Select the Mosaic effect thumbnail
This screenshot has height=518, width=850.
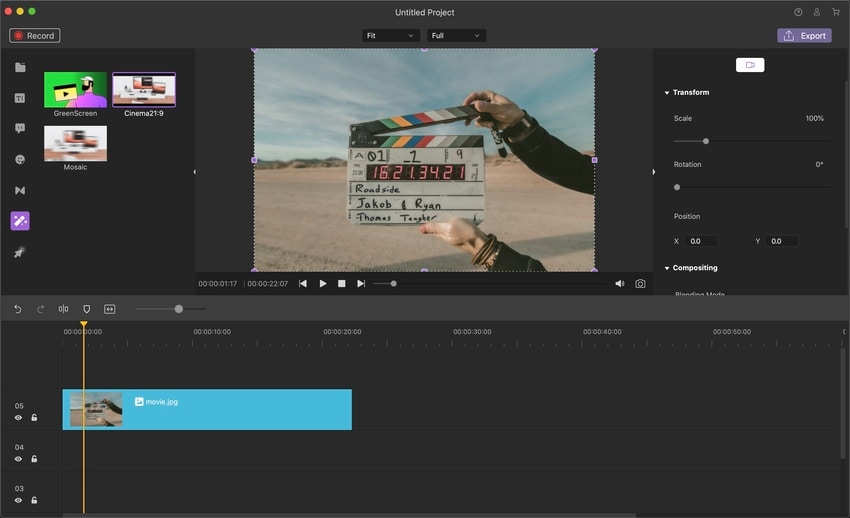coord(75,143)
